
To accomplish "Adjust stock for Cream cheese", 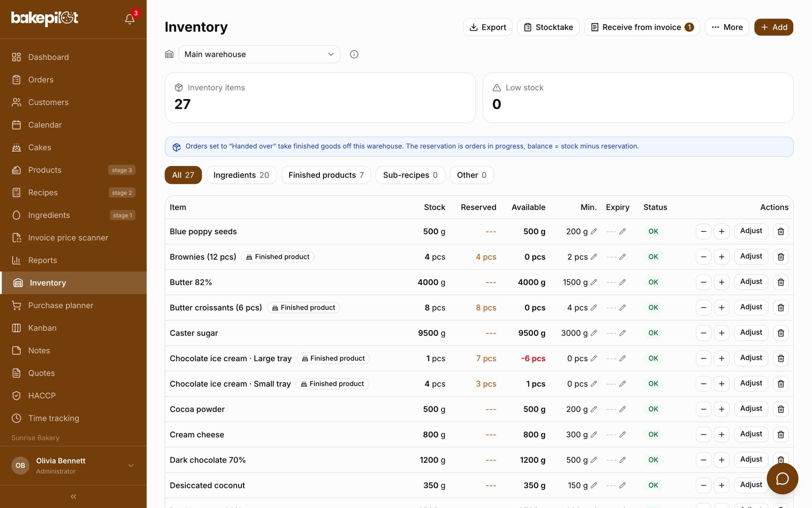I will pyautogui.click(x=751, y=434).
